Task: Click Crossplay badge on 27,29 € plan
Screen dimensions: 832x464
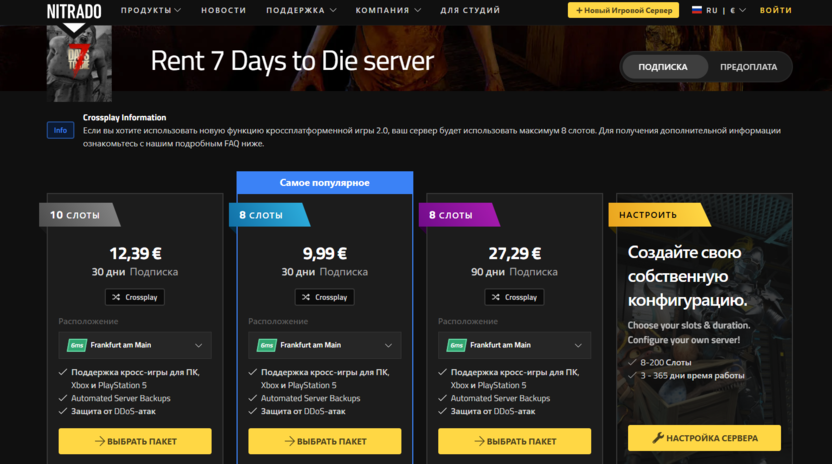Action: click(x=514, y=297)
